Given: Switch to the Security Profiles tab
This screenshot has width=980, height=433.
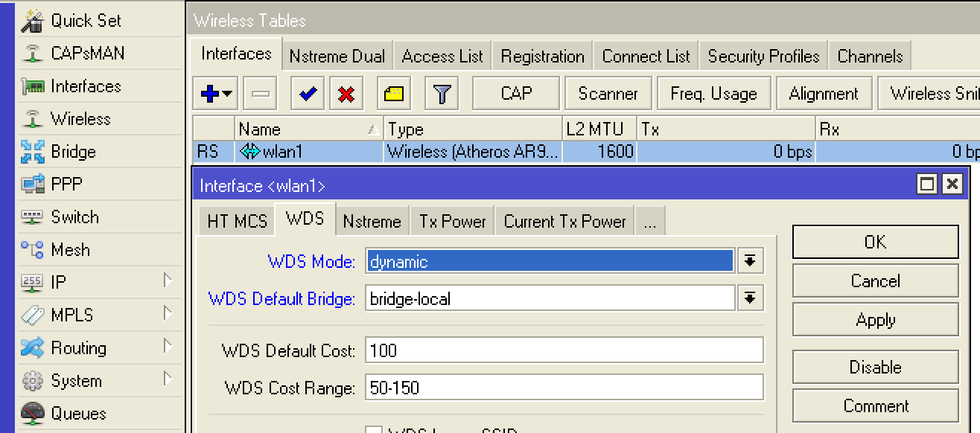Looking at the screenshot, I should tap(763, 57).
